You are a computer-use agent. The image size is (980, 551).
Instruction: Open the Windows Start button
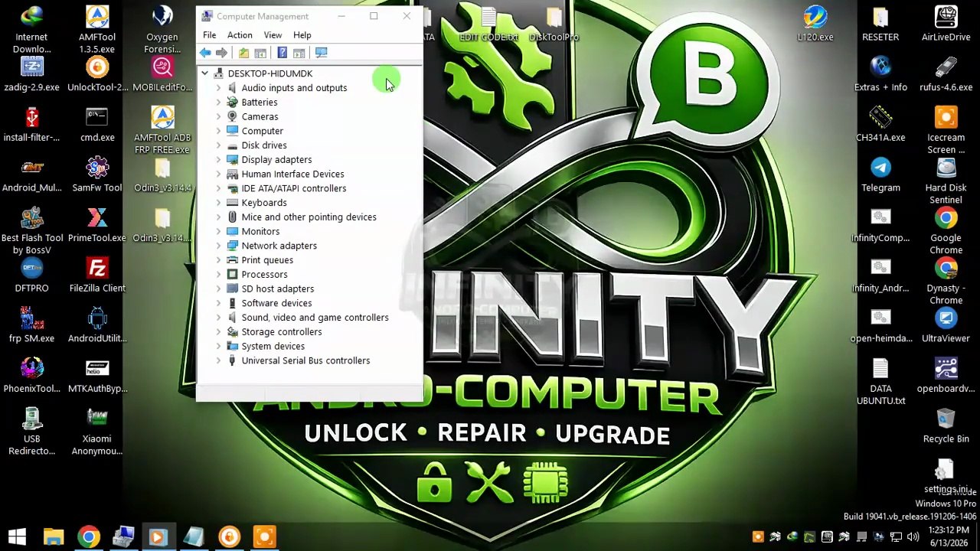[x=18, y=536]
